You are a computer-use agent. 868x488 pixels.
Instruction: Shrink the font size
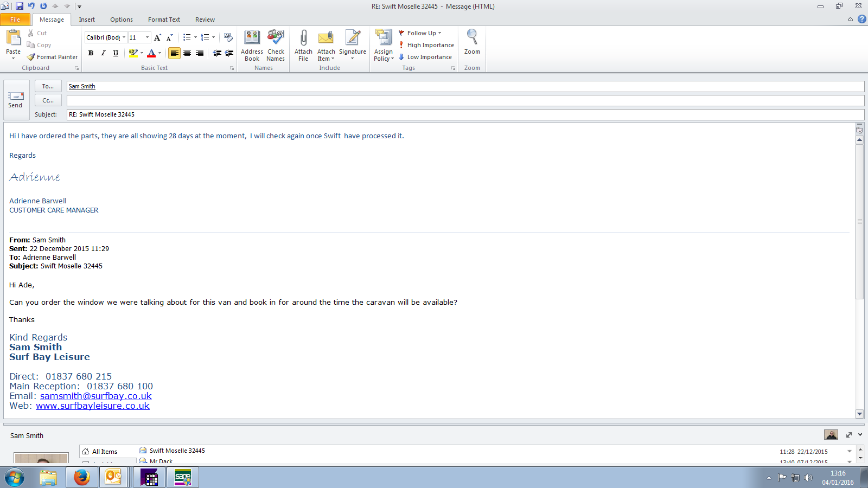[x=169, y=37]
